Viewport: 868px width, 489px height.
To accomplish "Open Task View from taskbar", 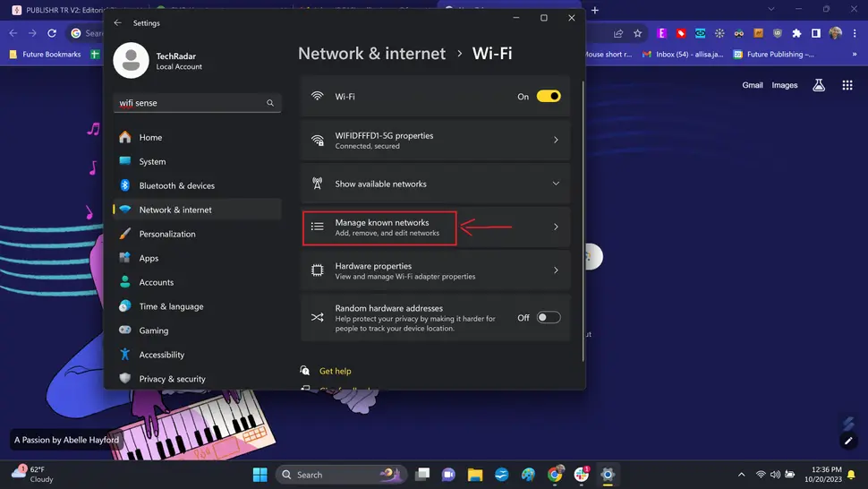I will [x=422, y=475].
